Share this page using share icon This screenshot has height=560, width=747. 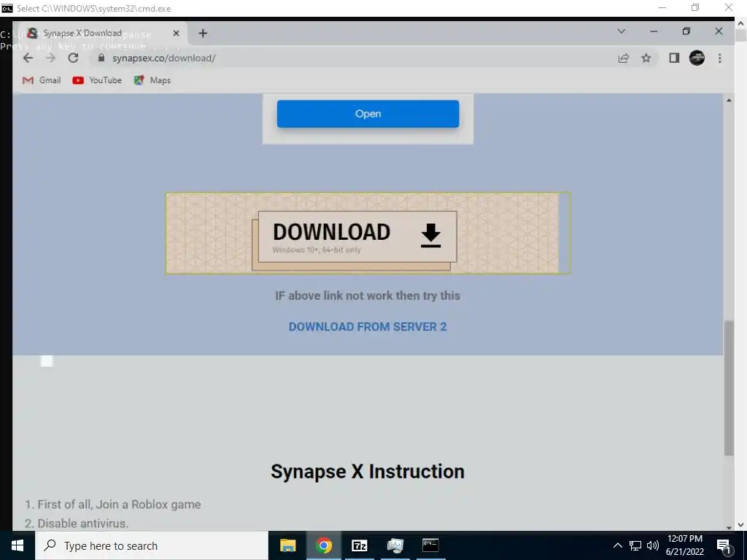[x=623, y=58]
